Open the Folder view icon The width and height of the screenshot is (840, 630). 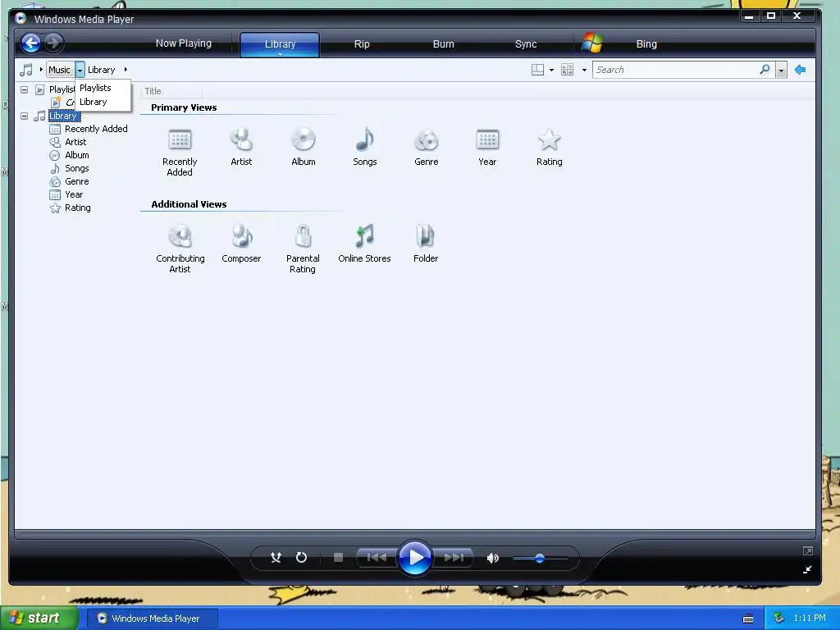pos(426,236)
